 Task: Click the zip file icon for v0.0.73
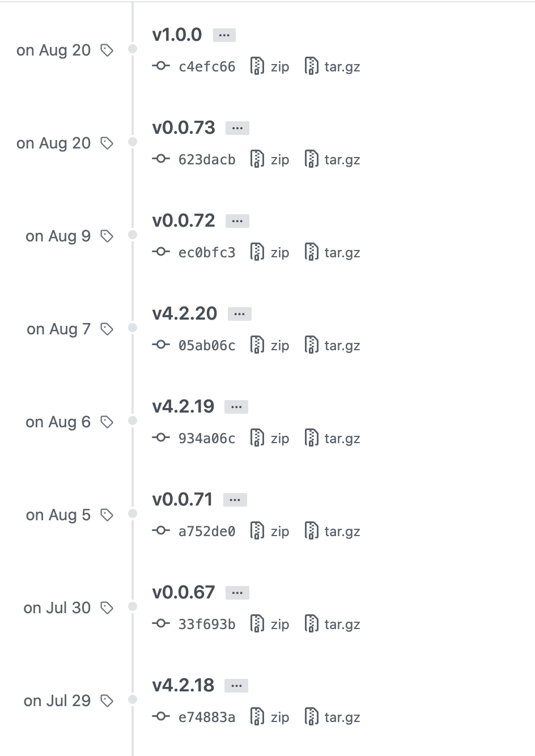click(257, 159)
